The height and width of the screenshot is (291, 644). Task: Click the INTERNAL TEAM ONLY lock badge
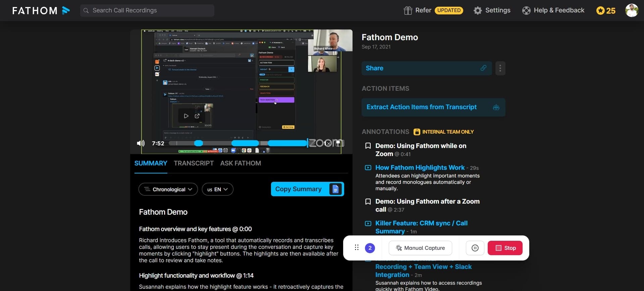pyautogui.click(x=443, y=132)
